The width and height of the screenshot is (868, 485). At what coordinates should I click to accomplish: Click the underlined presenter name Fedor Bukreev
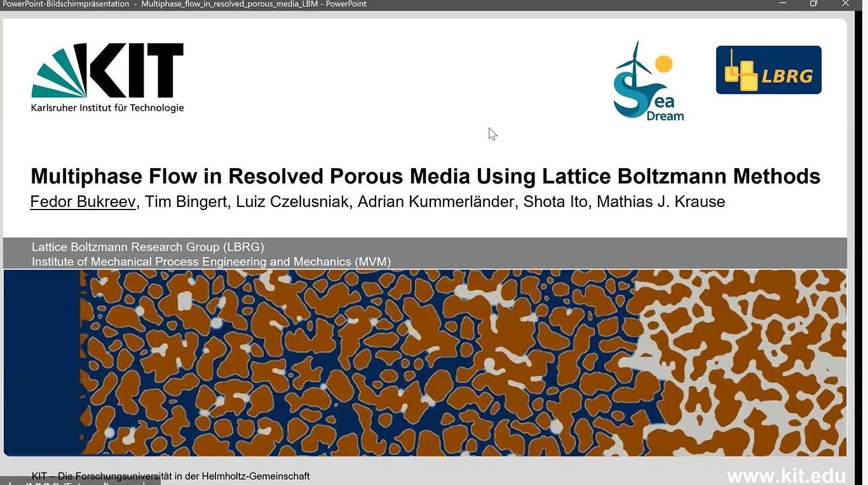[83, 202]
